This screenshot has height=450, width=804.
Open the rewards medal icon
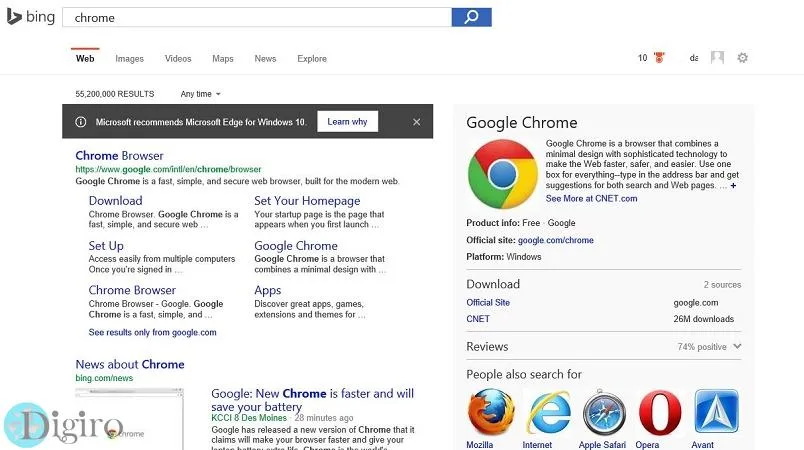(x=659, y=57)
